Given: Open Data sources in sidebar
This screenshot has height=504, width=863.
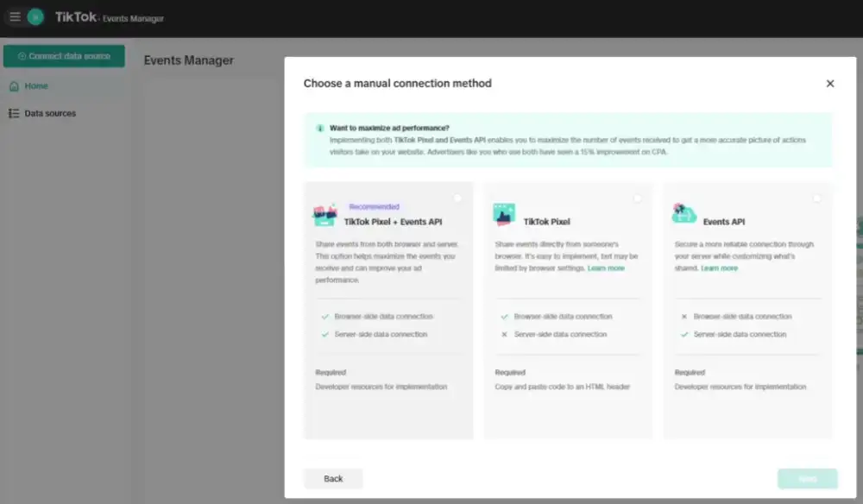Looking at the screenshot, I should [x=50, y=113].
